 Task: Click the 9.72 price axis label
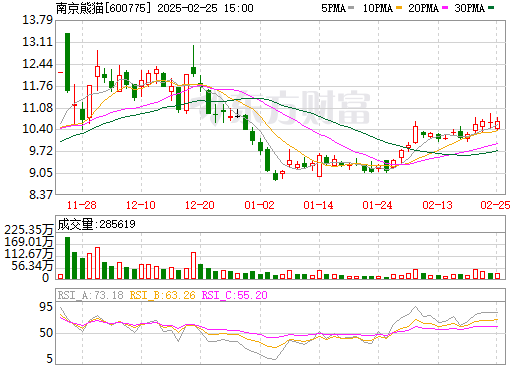tap(41, 151)
